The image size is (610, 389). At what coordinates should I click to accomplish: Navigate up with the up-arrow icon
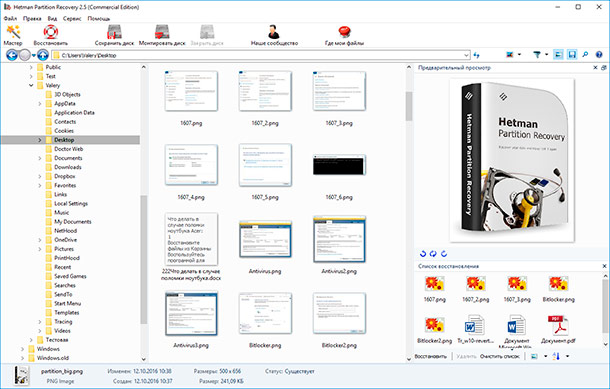[x=43, y=55]
